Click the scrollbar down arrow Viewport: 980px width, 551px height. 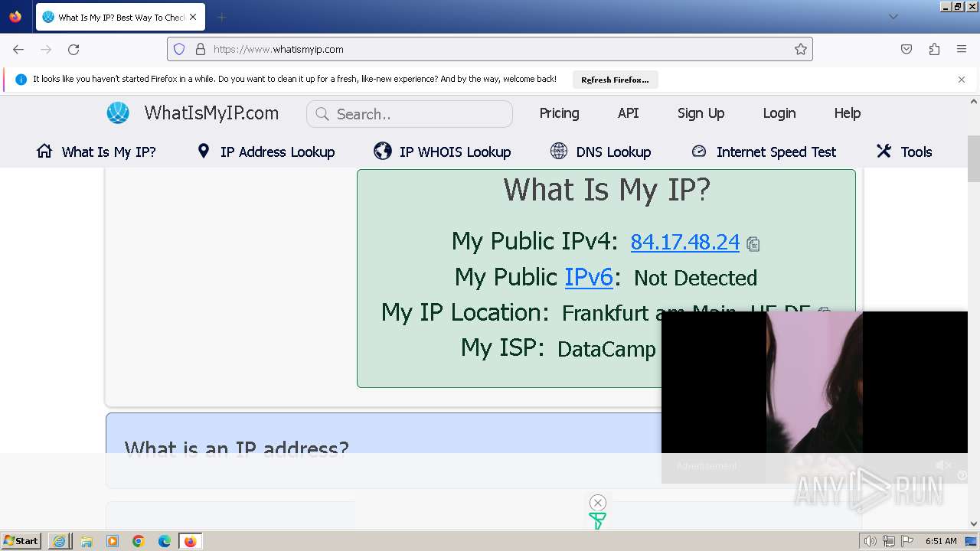click(974, 524)
